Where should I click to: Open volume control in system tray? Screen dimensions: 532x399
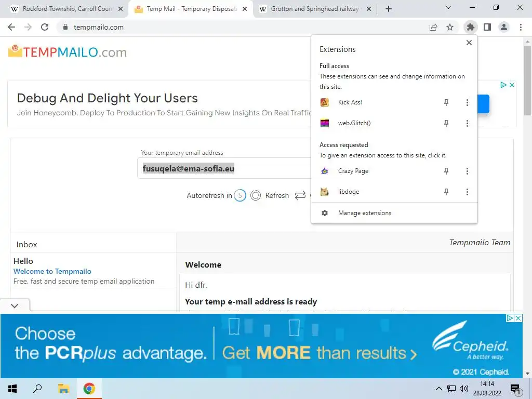pos(464,389)
